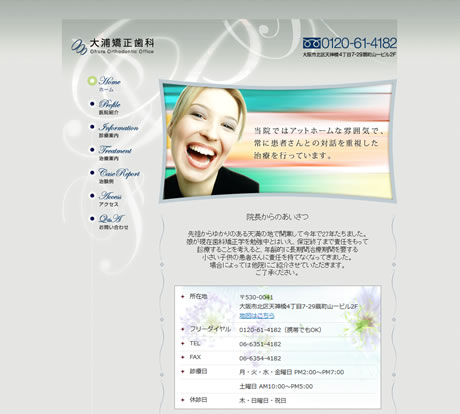Screen dimensions: 460x414
Task: Open the Profile 医院紹介 menu item
Action: click(109, 107)
